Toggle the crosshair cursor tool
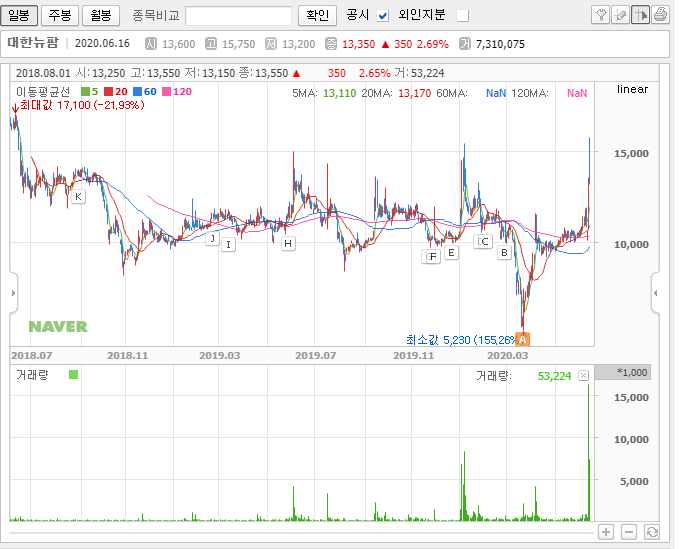The image size is (679, 549). coord(640,15)
